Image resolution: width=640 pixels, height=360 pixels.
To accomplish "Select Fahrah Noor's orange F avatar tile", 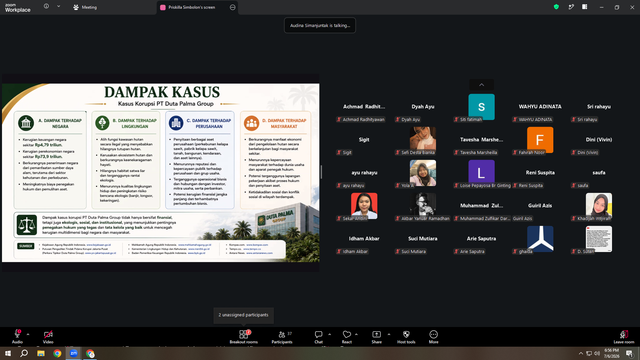I will pos(540,140).
